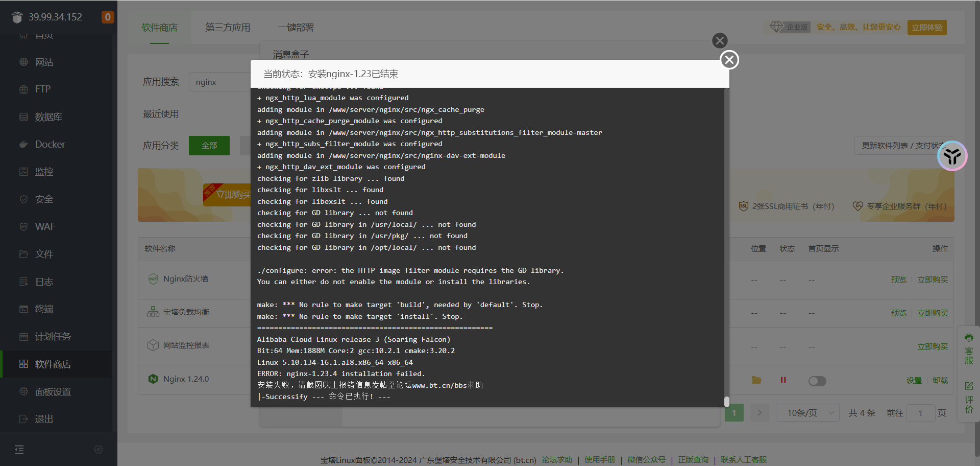Click the 专享企业服务群 banner item
Image resolution: width=980 pixels, height=466 pixels.
(900, 206)
